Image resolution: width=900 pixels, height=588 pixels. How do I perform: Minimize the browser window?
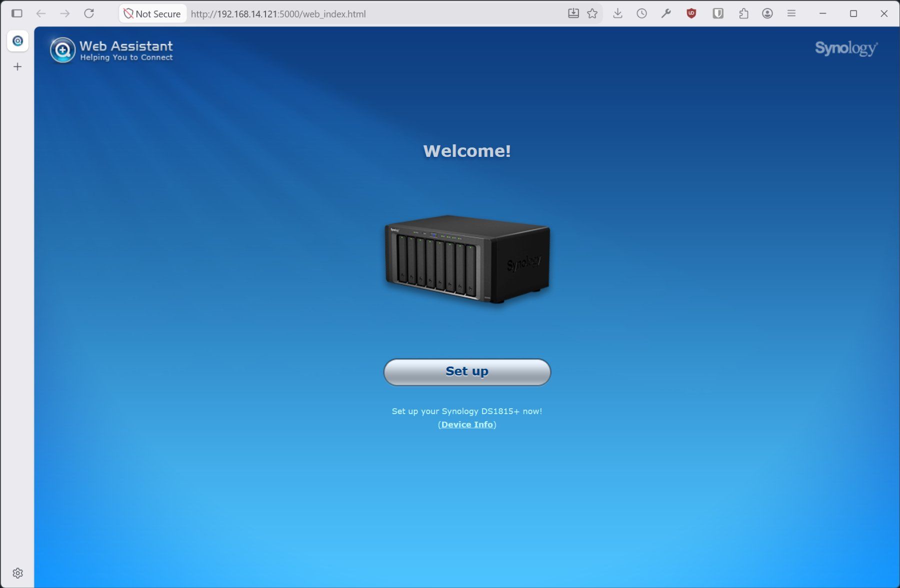[823, 13]
